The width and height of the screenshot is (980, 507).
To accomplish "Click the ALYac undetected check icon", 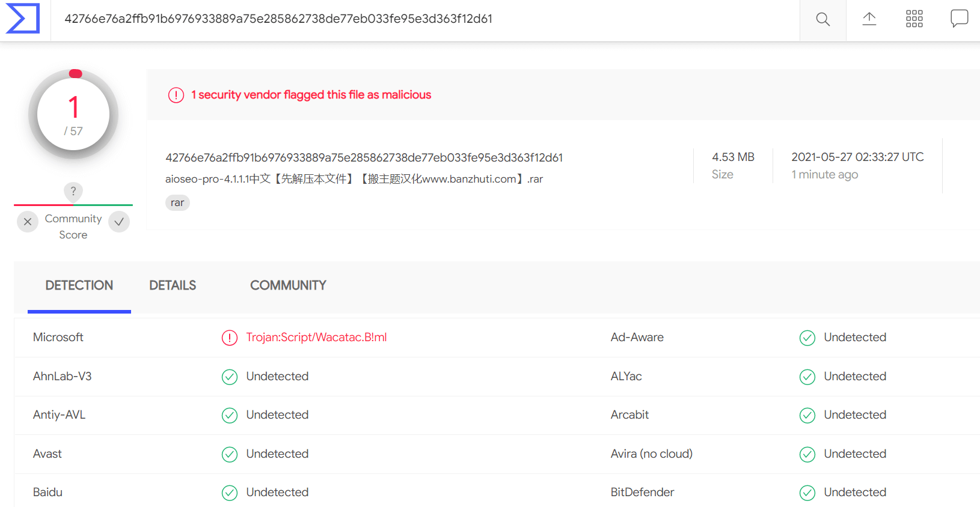I will pos(807,377).
